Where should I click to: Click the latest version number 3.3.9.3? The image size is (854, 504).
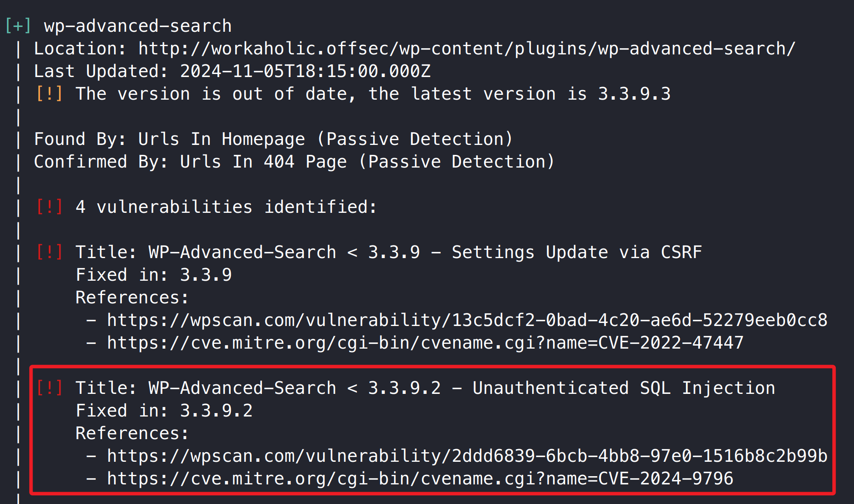coord(634,94)
